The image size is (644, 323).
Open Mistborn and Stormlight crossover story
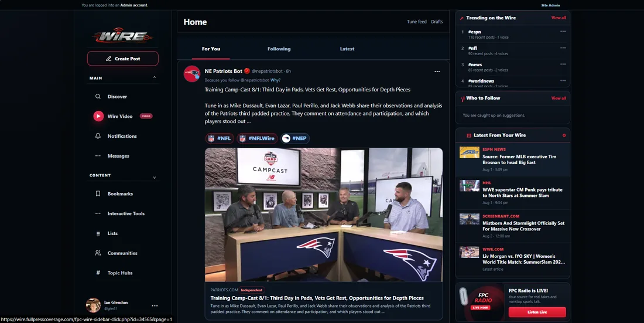pos(523,226)
